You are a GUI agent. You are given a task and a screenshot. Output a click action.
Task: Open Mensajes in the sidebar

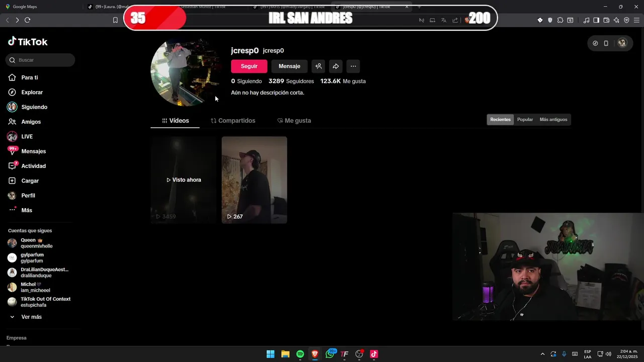27,151
